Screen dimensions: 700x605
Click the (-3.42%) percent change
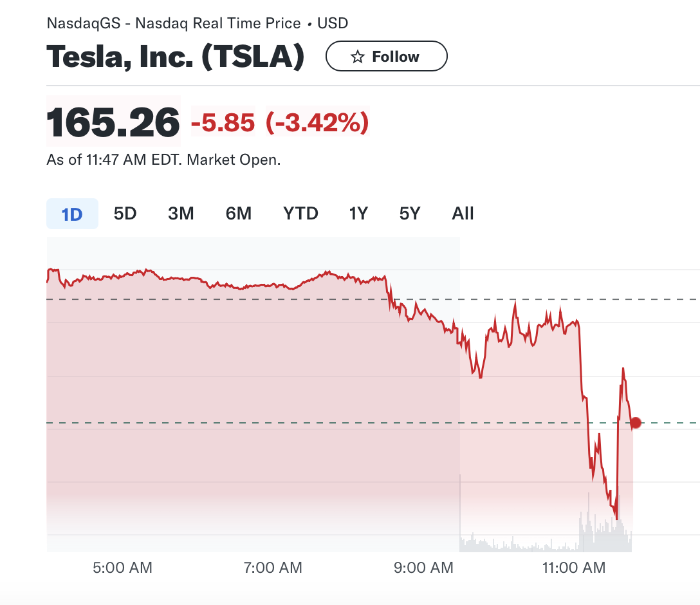tap(317, 122)
